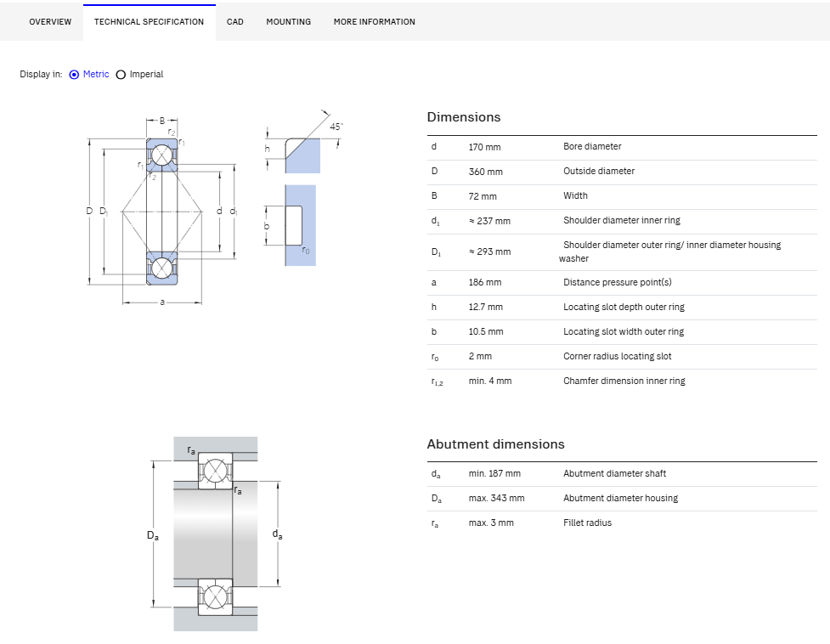The image size is (830, 644).
Task: Click 'Chamfer dimension inner ring' text
Action: click(624, 381)
